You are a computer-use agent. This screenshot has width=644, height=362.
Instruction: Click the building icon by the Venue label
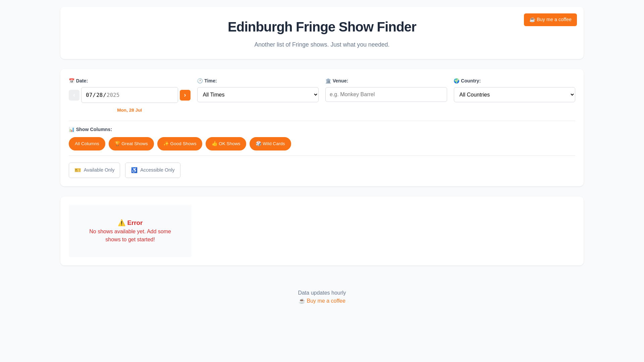(x=328, y=81)
